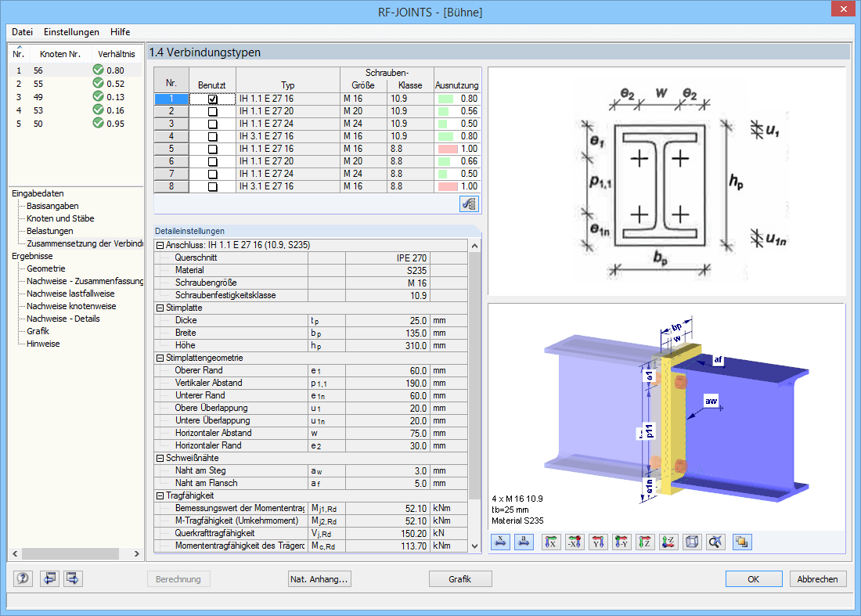Screen dimensions: 861x616
Task: Set the 3D view to the Z direction
Action: [645, 542]
